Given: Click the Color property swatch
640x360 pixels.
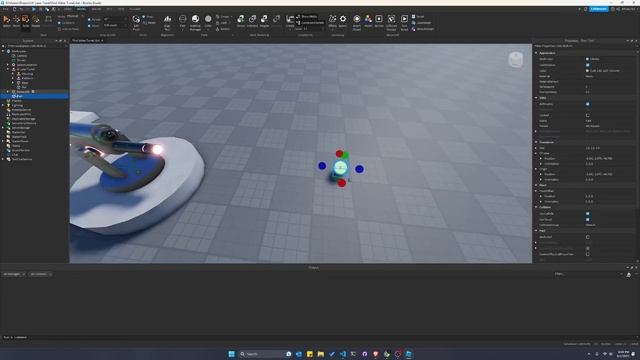Looking at the screenshot, I should coord(587,71).
